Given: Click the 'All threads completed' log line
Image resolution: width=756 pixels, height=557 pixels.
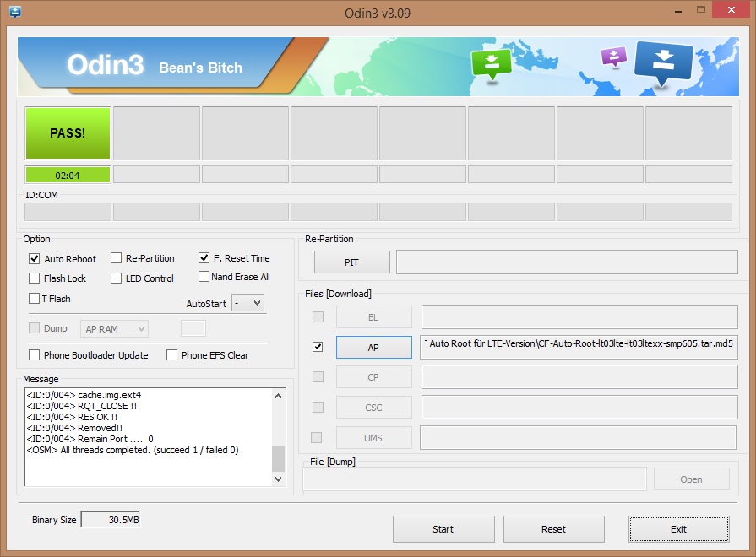Looking at the screenshot, I should click(x=133, y=450).
